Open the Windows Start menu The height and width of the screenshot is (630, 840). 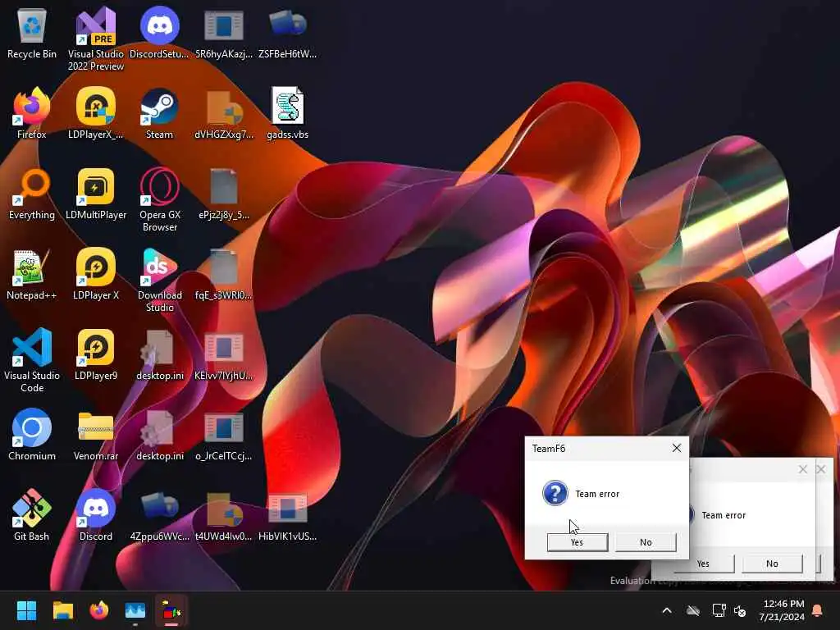pyautogui.click(x=27, y=610)
